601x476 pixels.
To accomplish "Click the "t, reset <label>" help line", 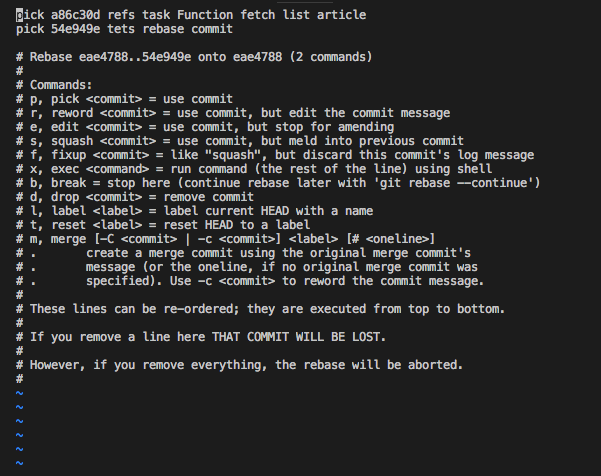I will [92, 225].
